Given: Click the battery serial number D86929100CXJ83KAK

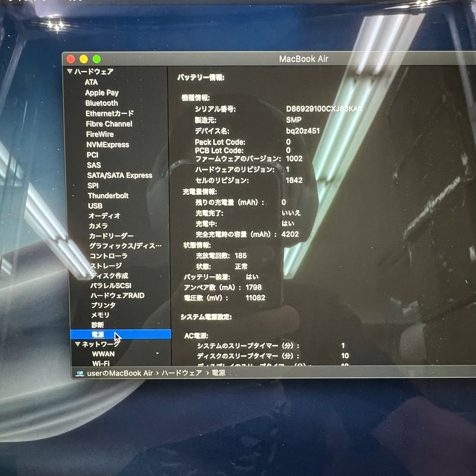Looking at the screenshot, I should (x=324, y=109).
